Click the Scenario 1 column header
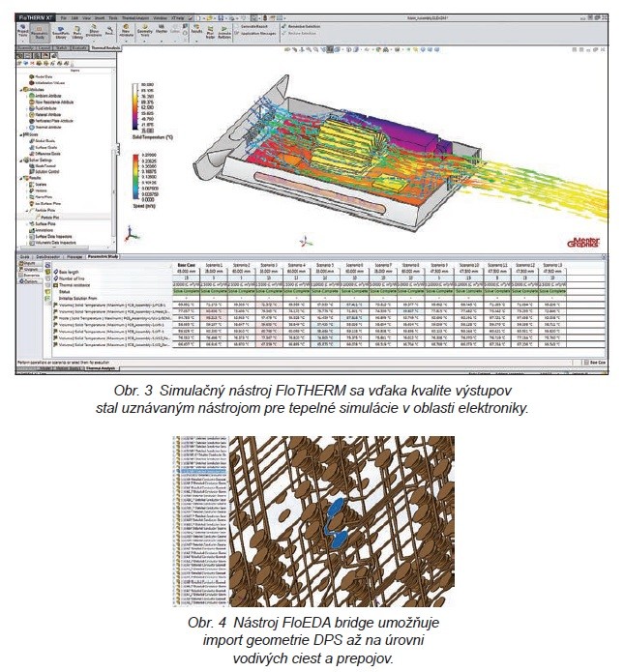Image resolution: width=624 pixels, height=672 pixels. [214, 265]
